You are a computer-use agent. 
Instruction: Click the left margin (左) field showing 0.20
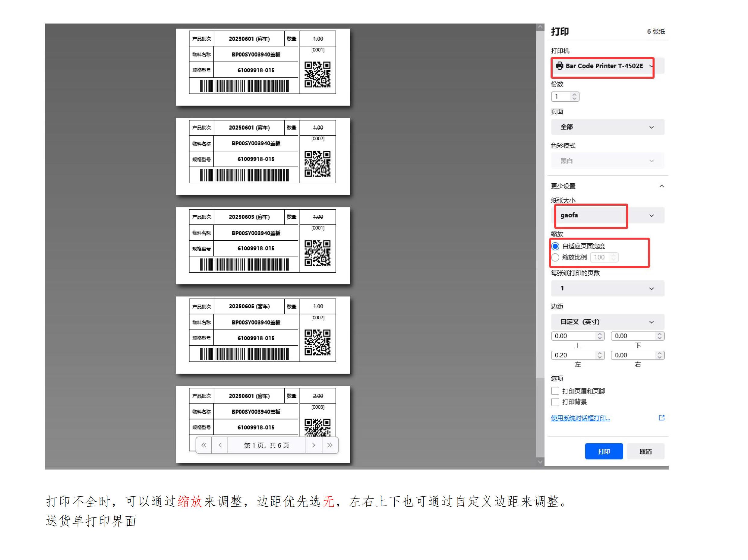click(x=578, y=355)
